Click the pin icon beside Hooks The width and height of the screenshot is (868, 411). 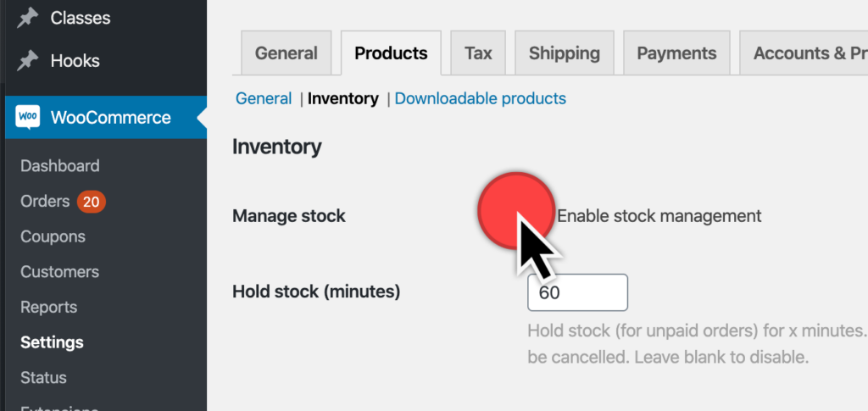pos(27,60)
